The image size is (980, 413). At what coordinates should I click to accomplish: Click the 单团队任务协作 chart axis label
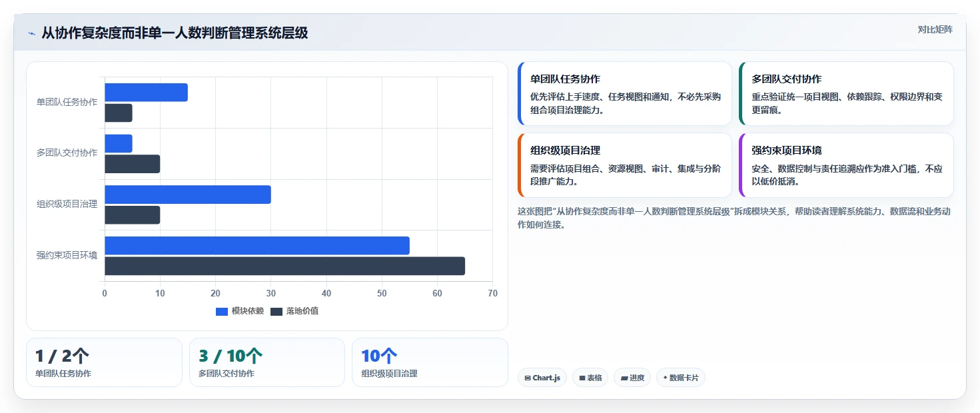67,102
